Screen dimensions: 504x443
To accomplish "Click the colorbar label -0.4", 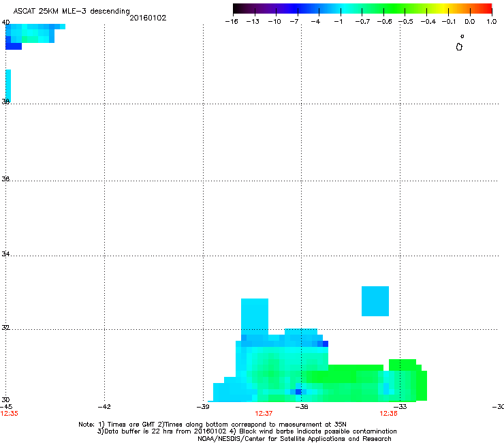I will 428,22.
